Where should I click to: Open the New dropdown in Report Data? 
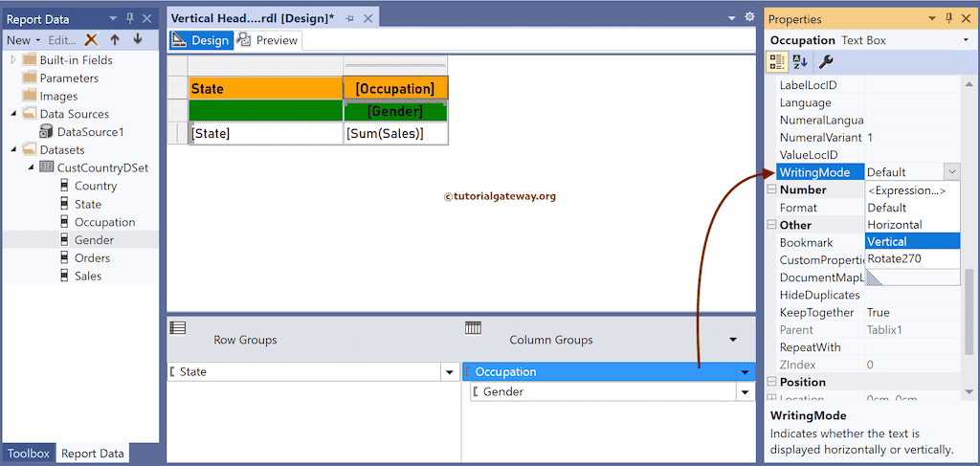point(24,40)
